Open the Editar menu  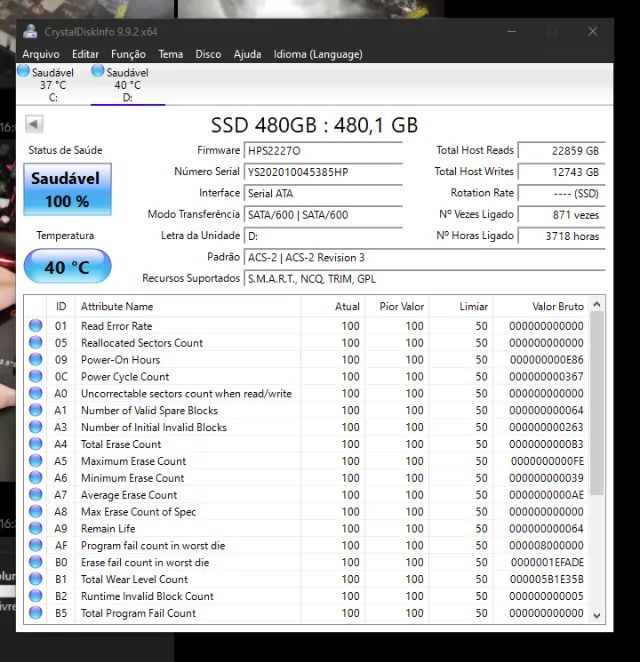(x=85, y=54)
